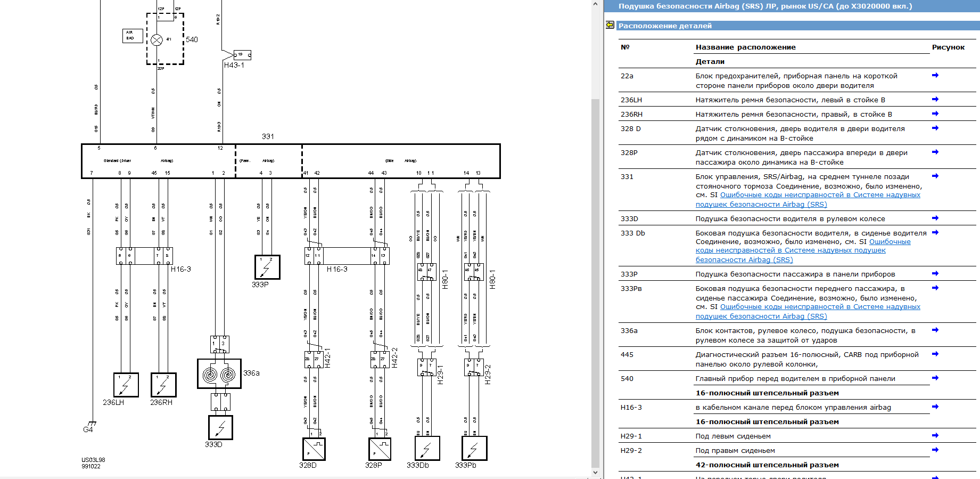Open the picture arrow for row 22a
This screenshot has width=980, height=479.
(935, 76)
